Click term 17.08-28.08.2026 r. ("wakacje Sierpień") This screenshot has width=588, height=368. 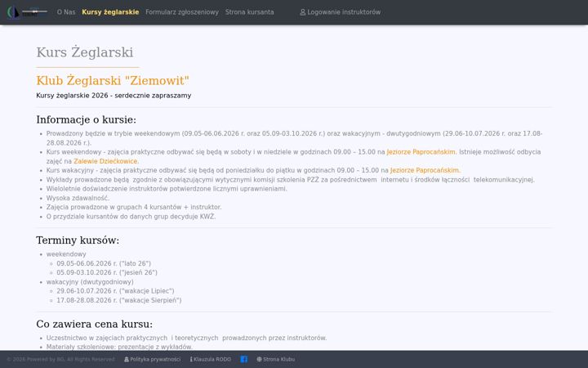click(119, 300)
